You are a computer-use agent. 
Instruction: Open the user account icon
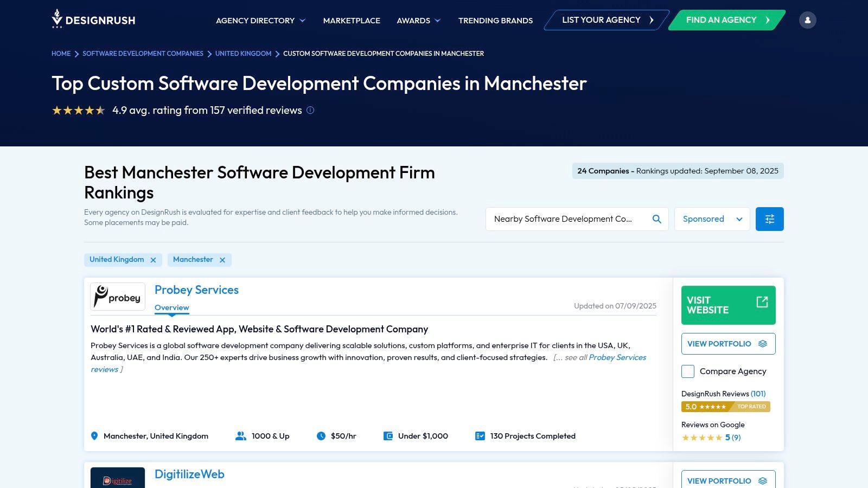[807, 20]
